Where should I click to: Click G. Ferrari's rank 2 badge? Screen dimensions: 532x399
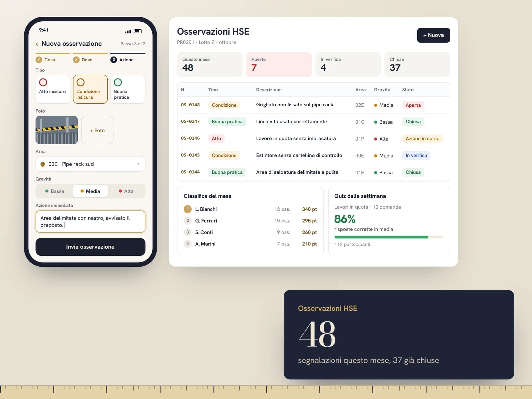click(188, 221)
